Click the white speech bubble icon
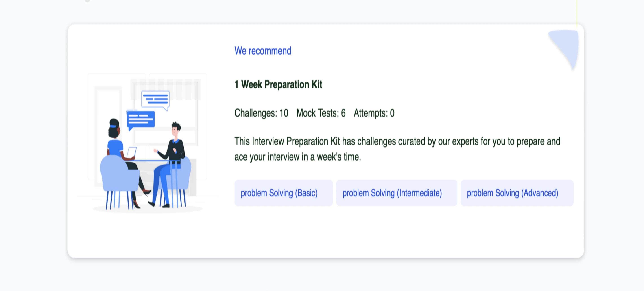 tap(155, 100)
